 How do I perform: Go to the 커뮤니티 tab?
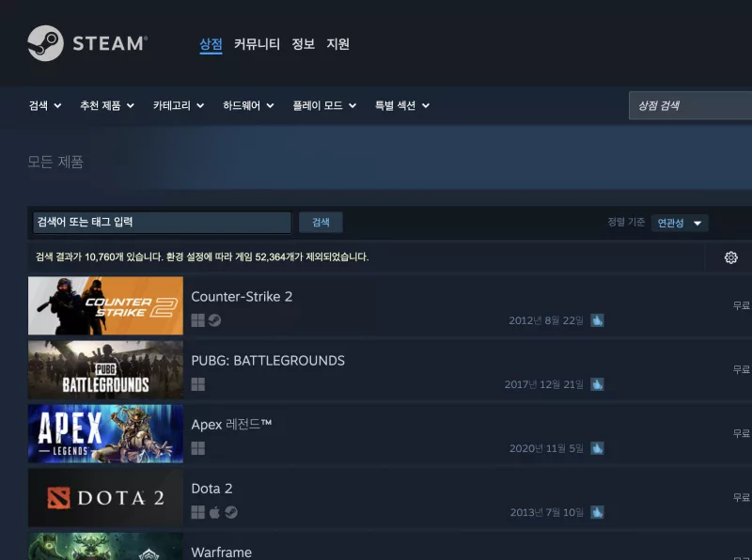click(x=257, y=44)
